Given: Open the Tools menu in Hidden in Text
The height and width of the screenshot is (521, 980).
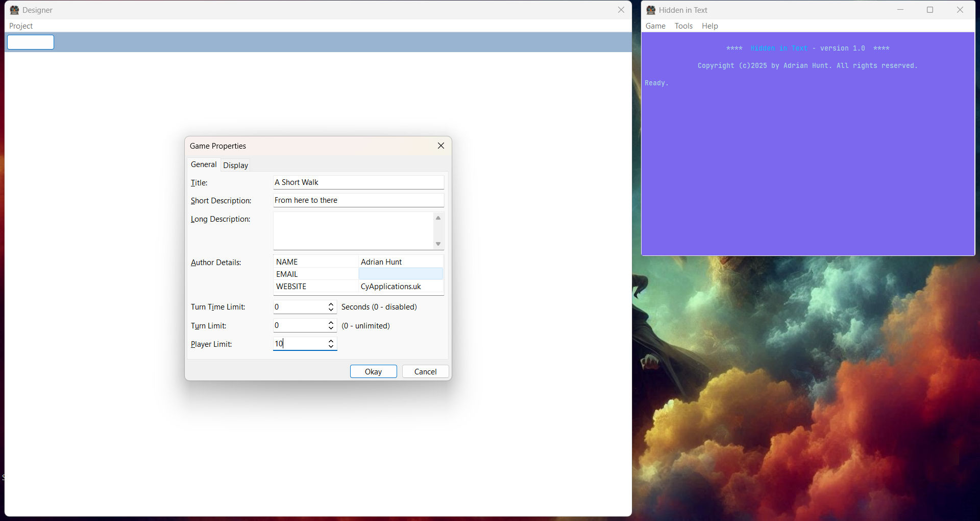Looking at the screenshot, I should (x=683, y=26).
